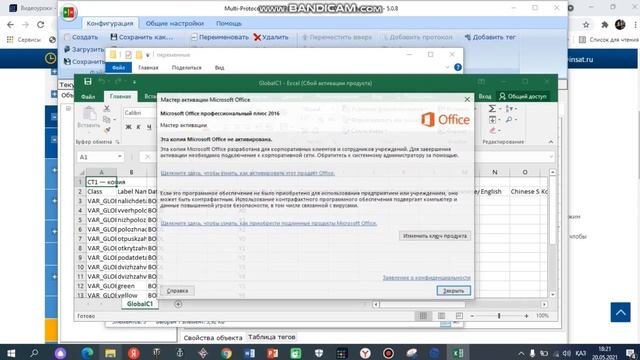The width and height of the screenshot is (640, 360).
Task: Select the Excel Главная ribbon tab
Action: click(x=120, y=96)
